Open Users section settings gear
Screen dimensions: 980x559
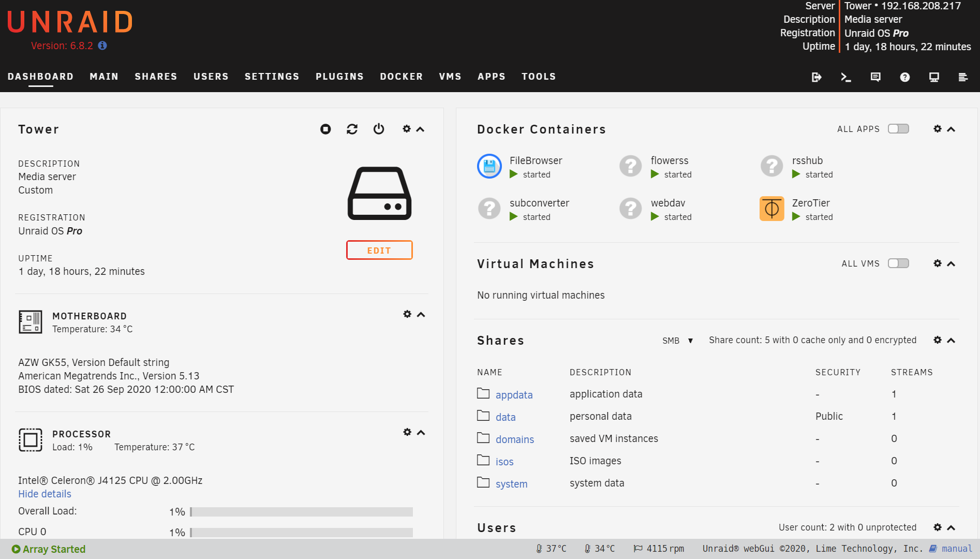click(x=938, y=527)
